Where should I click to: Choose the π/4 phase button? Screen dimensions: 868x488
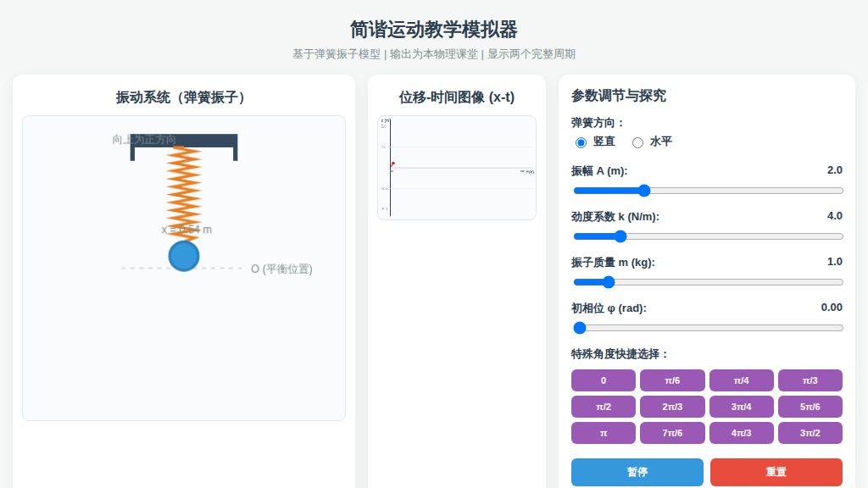741,380
